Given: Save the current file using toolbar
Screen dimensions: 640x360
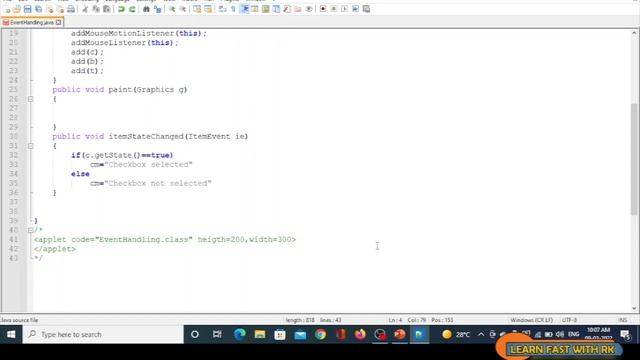Looking at the screenshot, I should [28, 9].
